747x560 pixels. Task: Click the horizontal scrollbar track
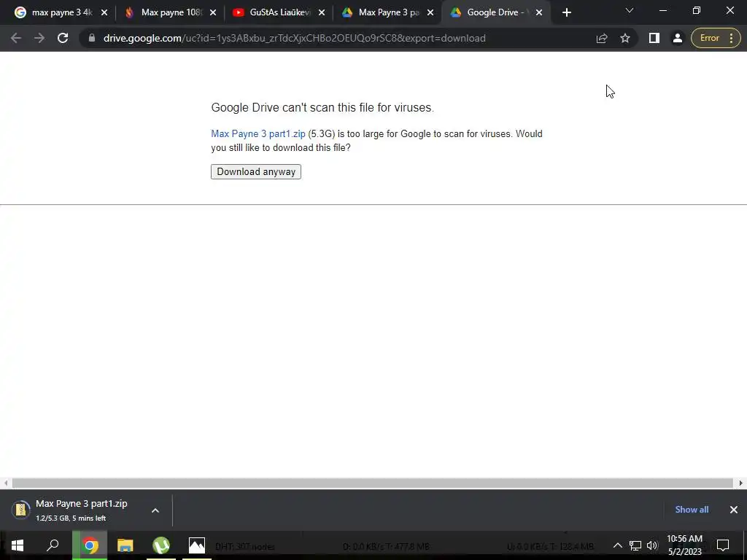click(x=373, y=483)
